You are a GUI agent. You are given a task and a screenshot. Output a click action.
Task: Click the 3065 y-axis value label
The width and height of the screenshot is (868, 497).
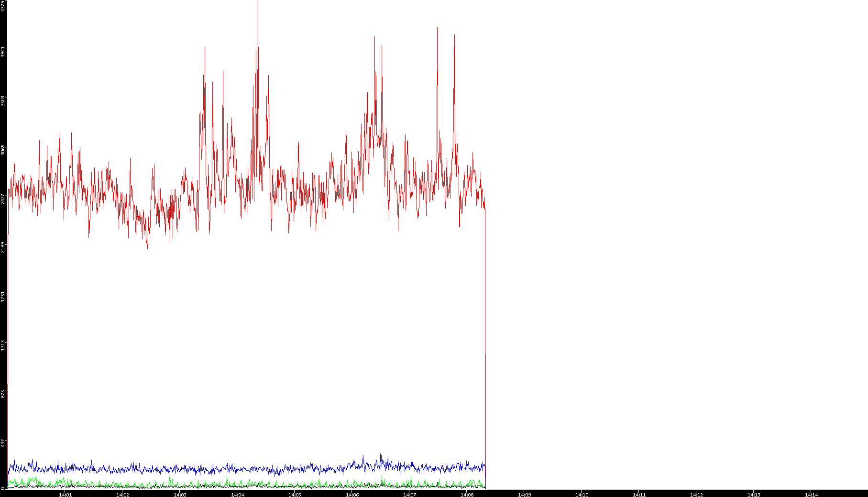3,150
